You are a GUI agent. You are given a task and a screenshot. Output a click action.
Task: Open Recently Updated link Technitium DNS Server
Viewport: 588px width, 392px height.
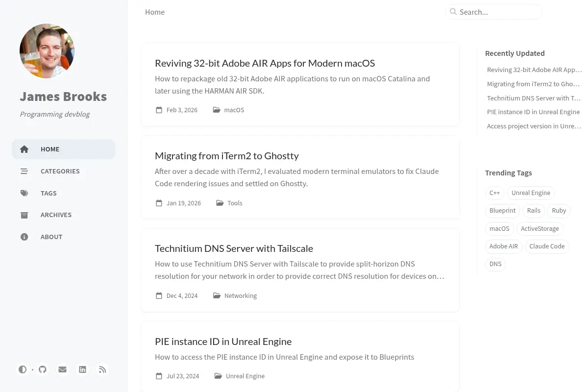point(534,98)
